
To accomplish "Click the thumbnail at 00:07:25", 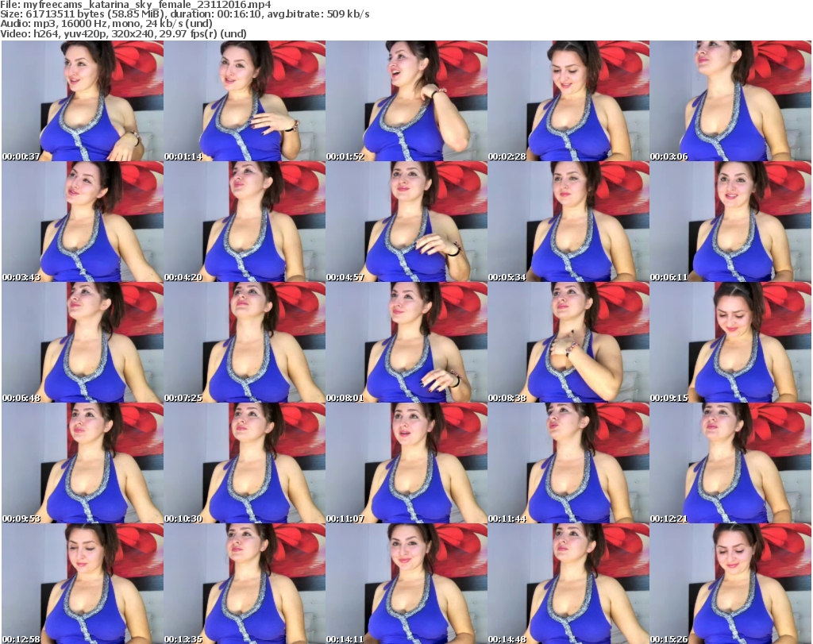I will [x=245, y=343].
